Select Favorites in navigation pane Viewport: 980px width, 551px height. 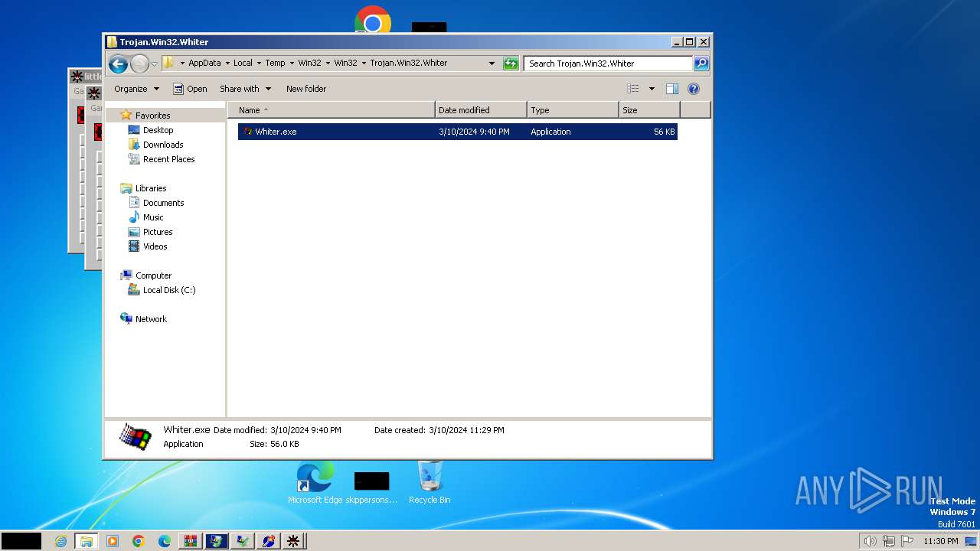(152, 116)
